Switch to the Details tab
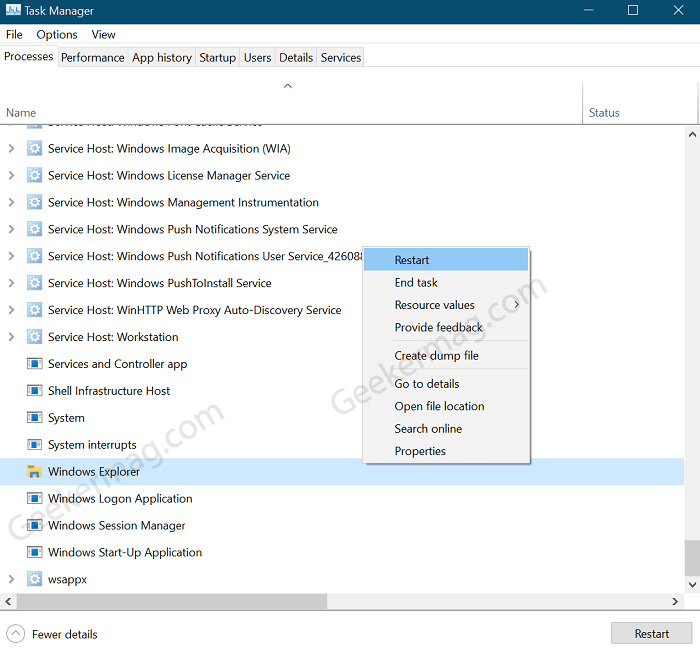This screenshot has height=657, width=700. 296,58
